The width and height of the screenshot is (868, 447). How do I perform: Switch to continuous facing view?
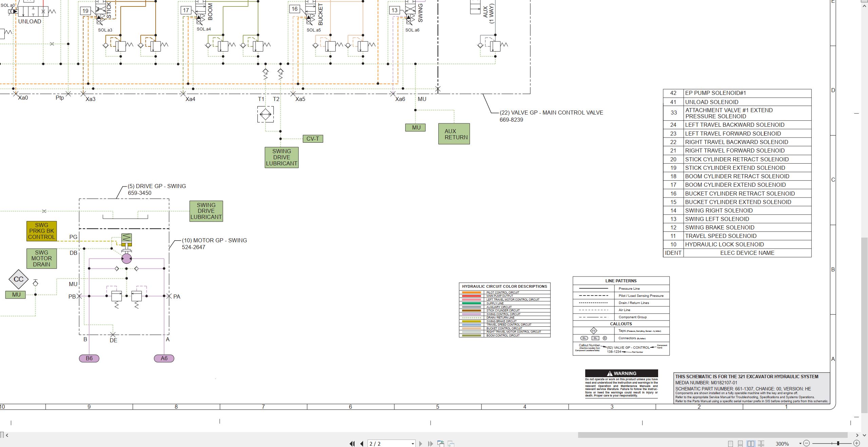point(761,443)
